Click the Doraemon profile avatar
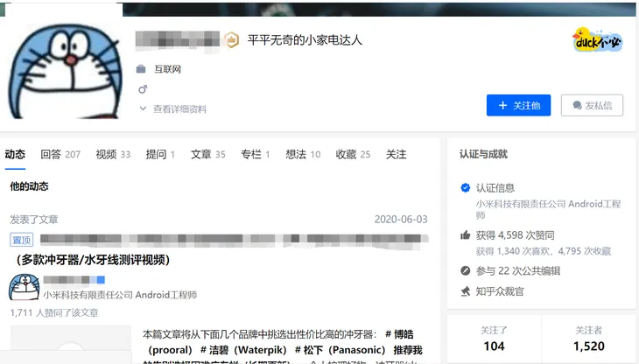Image resolution: width=639 pixels, height=364 pixels. [x=59, y=69]
